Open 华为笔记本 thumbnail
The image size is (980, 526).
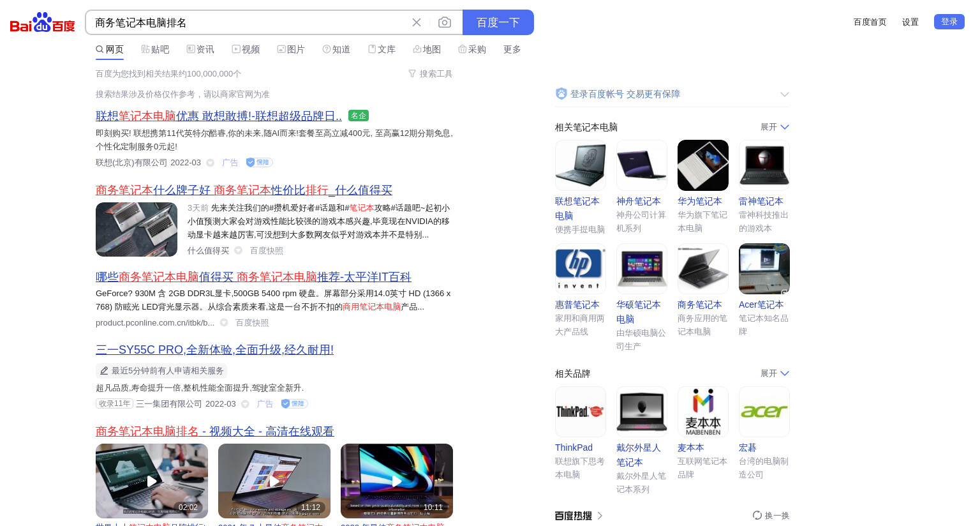pos(703,165)
